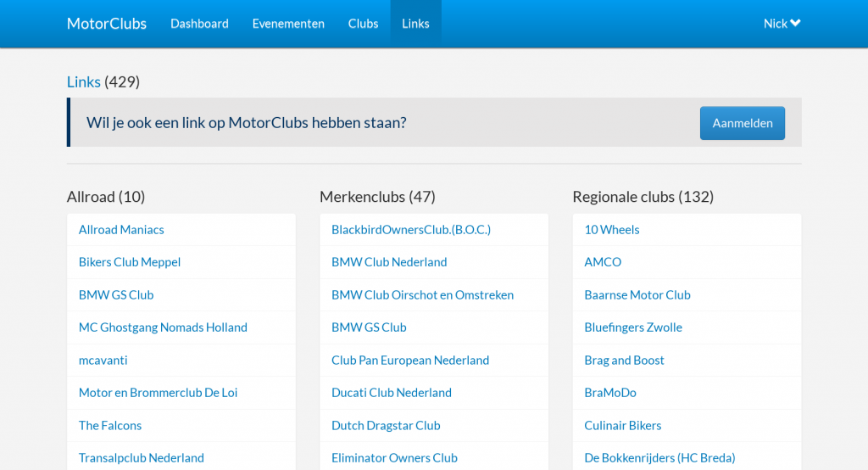Open the Evenementen nav item
The image size is (868, 470).
(x=288, y=23)
